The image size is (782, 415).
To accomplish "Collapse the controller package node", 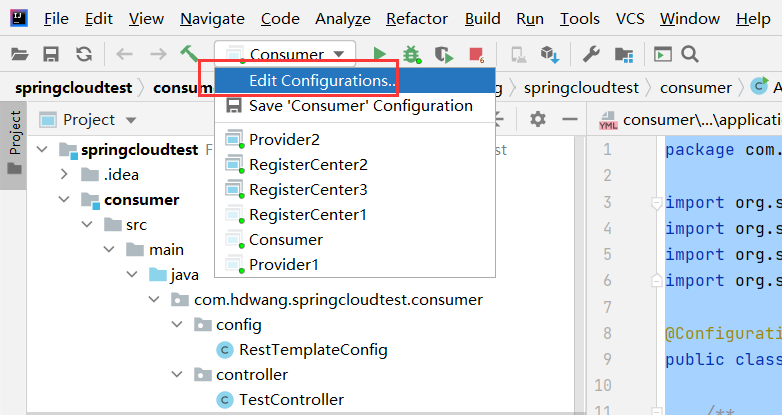I will click(177, 375).
